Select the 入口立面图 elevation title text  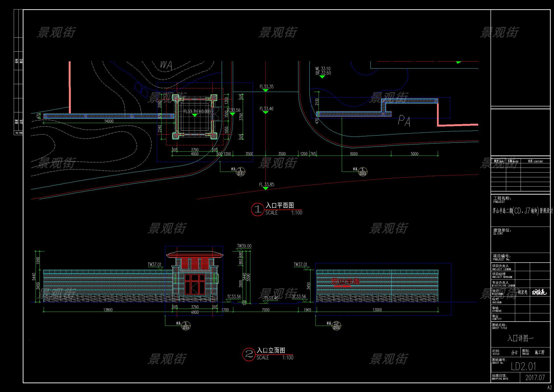click(271, 350)
